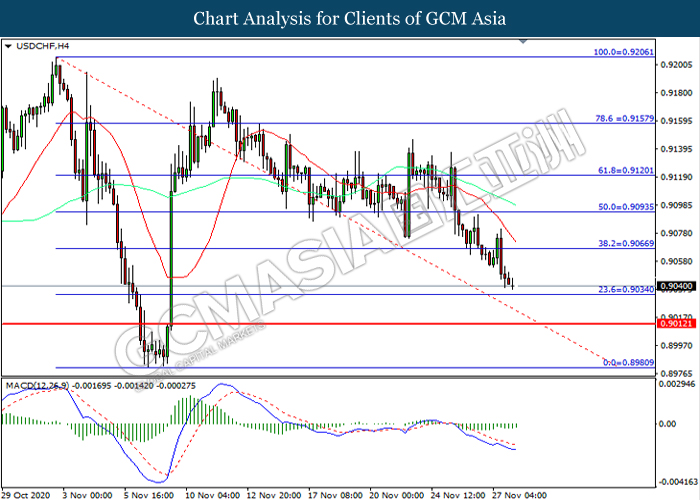Click the 27 Nov 04:00 time label
This screenshot has height=500, width=700.
(519, 496)
